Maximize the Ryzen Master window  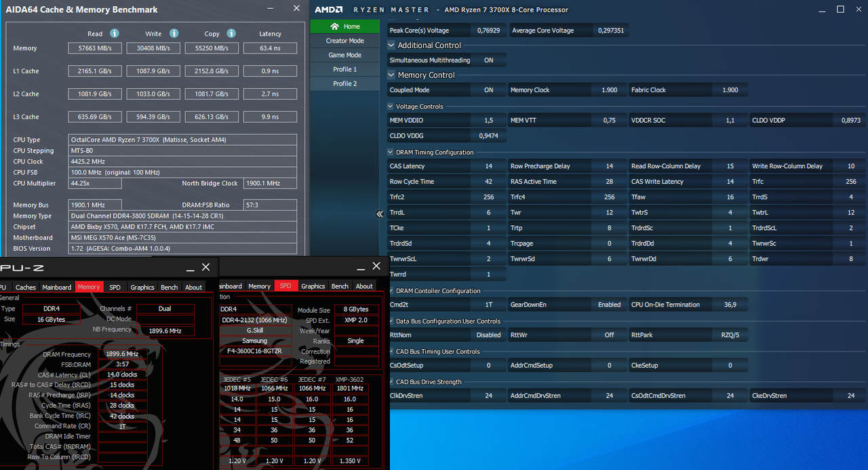[x=840, y=9]
